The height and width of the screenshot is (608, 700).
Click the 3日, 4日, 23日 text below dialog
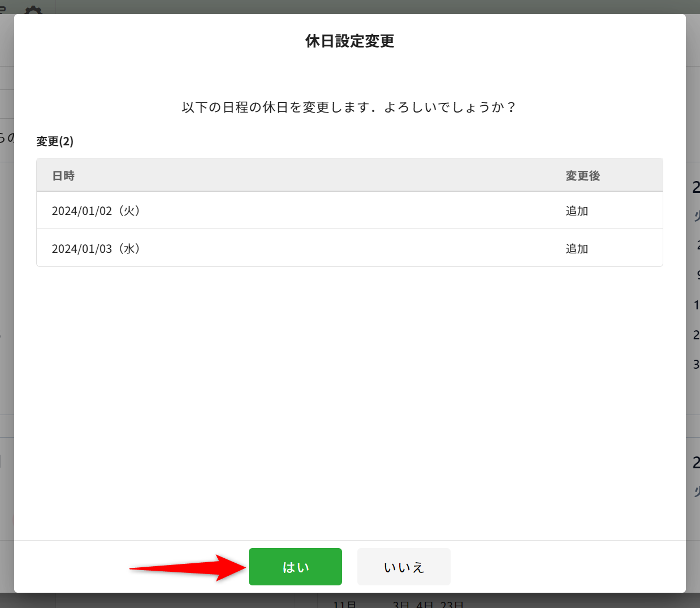[428, 603]
